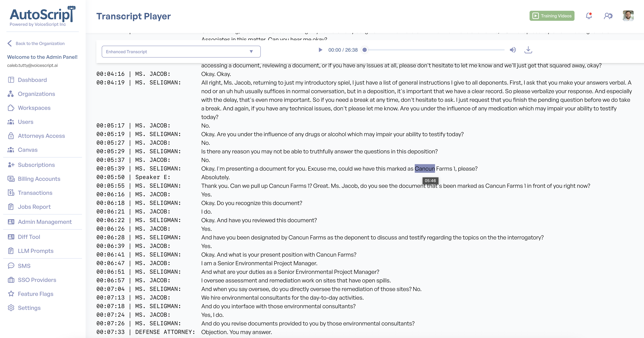
Task: Click timestamp 00:07:04 row
Action: [110, 289]
